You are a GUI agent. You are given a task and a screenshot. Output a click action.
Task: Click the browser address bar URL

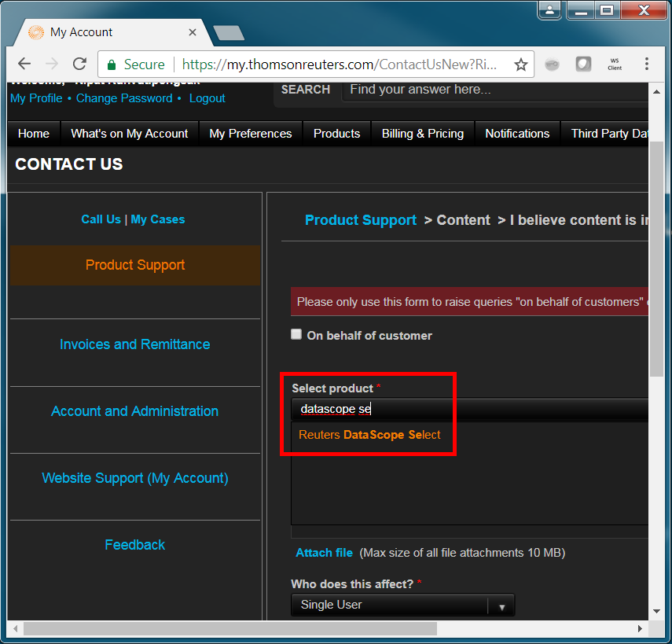pos(339,64)
